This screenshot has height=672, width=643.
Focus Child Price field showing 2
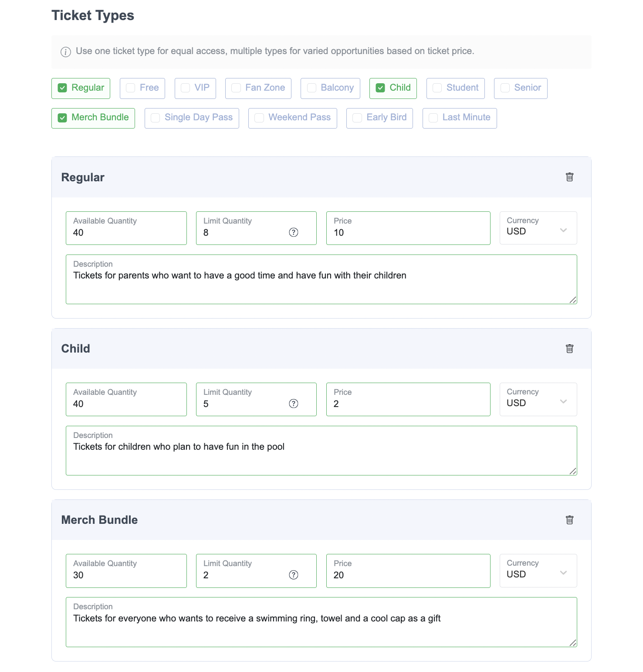(x=408, y=399)
